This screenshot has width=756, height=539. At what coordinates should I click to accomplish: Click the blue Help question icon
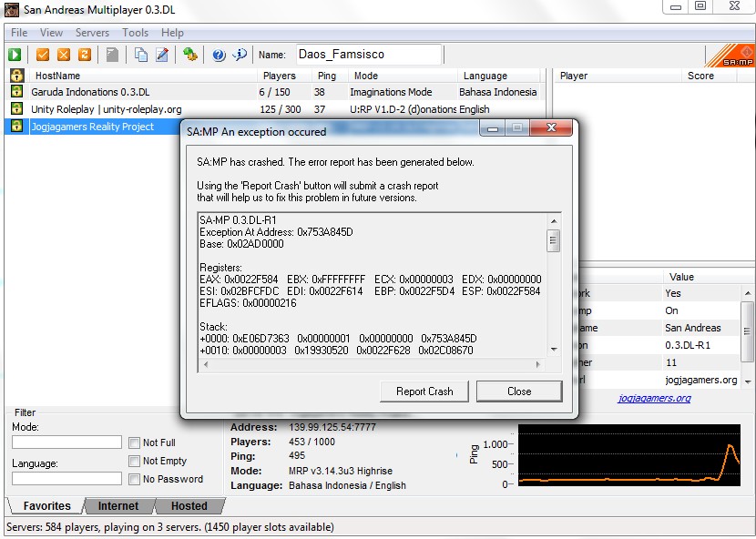coord(219,55)
